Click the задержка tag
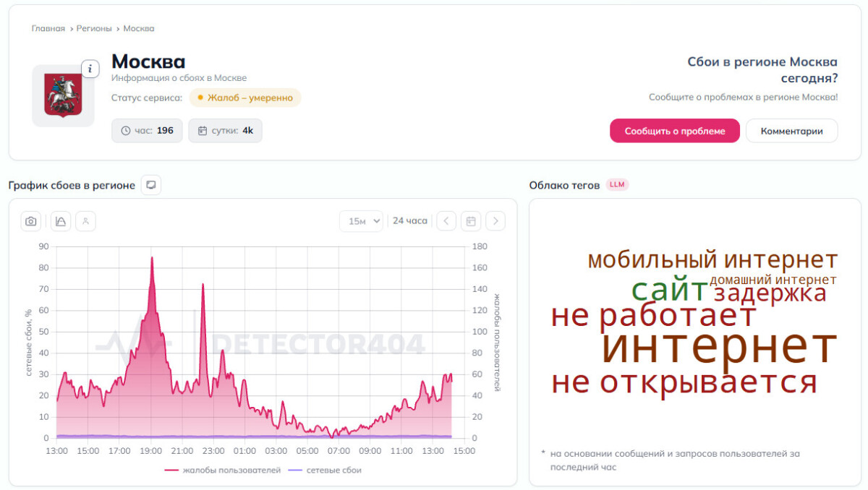Viewport: 868px width, 490px height. click(770, 293)
